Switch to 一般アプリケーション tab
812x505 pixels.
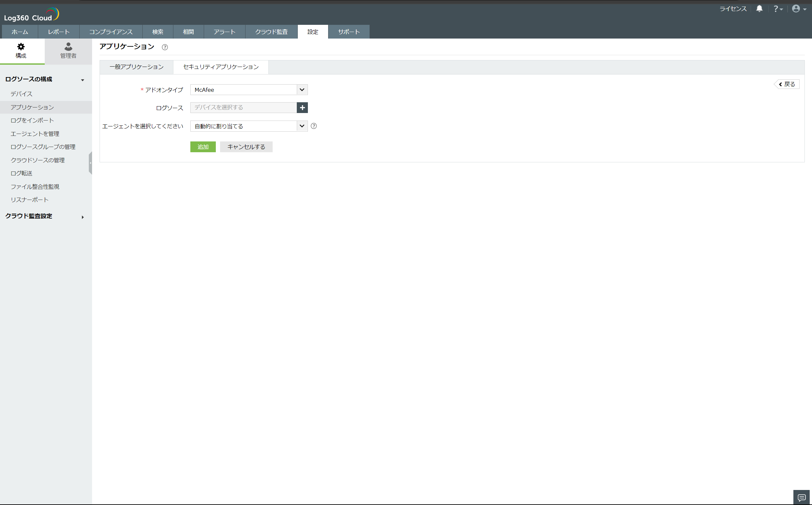tap(136, 67)
